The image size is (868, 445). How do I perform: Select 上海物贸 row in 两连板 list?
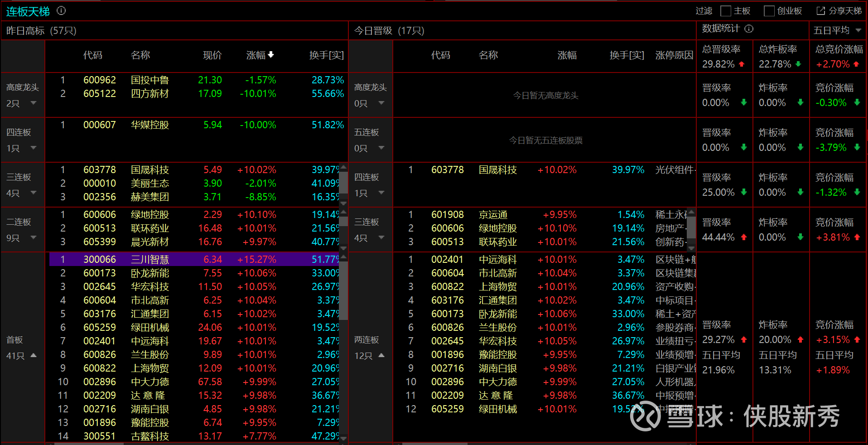544,286
